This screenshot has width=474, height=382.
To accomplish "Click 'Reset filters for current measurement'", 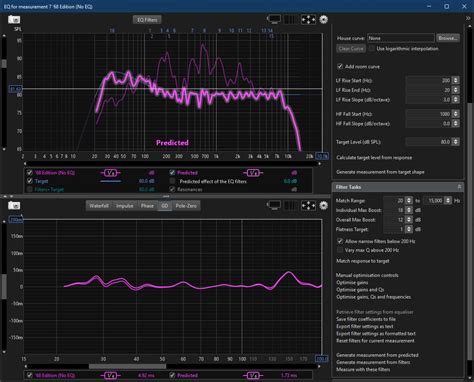I will 375,341.
